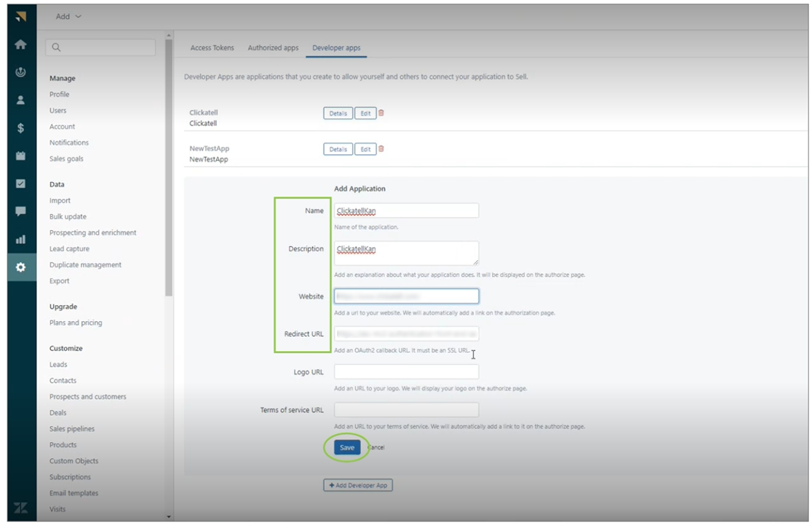Click the Calendar icon in left rail

coord(20,156)
